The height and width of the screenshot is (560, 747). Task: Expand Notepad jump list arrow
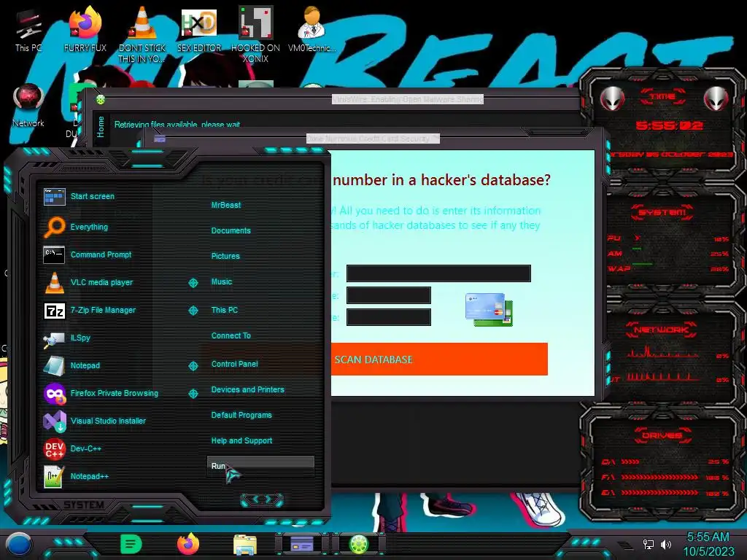point(193,366)
